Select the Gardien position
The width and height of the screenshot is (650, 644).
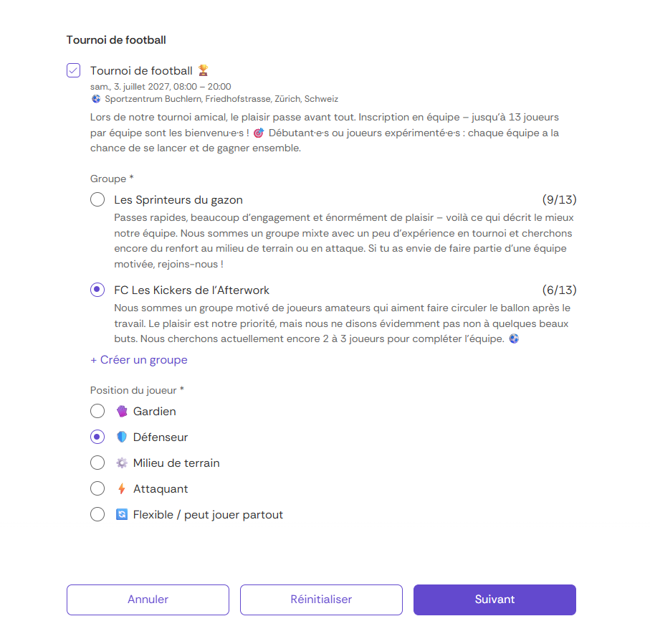97,411
